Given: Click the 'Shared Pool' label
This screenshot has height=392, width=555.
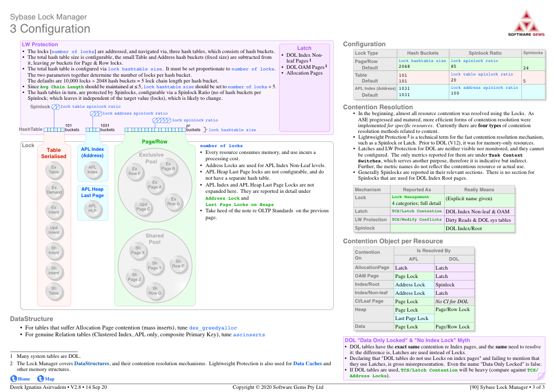Looking at the screenshot, I should point(155,239).
